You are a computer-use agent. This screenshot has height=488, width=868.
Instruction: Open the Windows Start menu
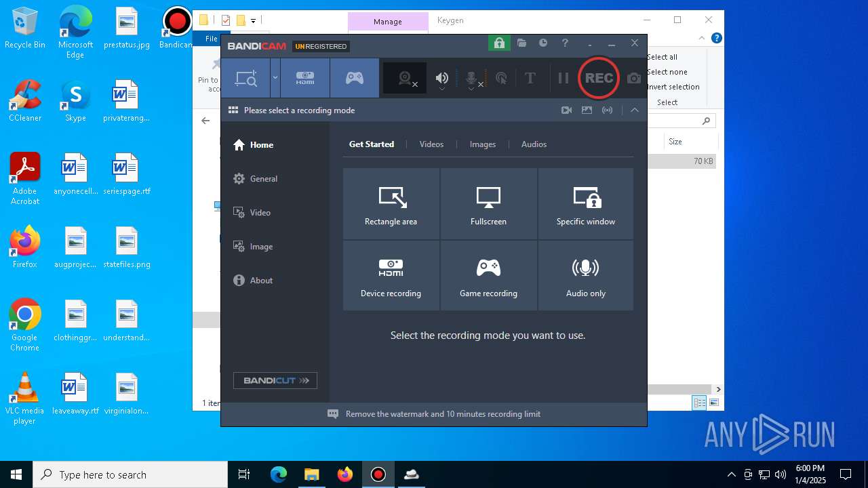(16, 474)
